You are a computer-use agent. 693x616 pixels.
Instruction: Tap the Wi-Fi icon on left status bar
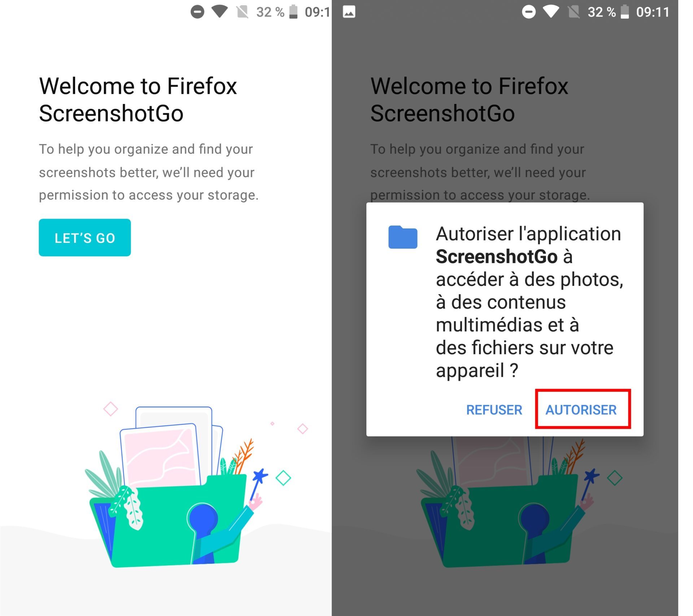coord(219,12)
